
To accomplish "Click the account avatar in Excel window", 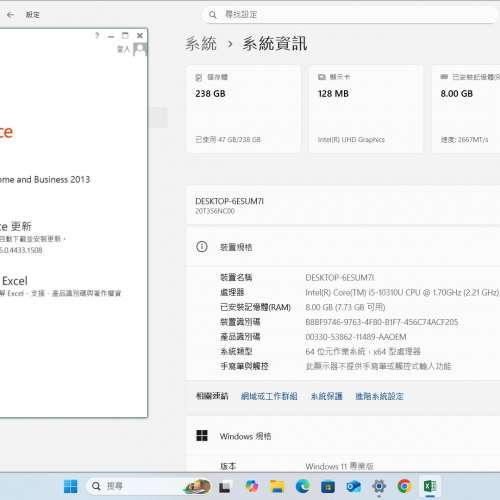I will (x=140, y=49).
